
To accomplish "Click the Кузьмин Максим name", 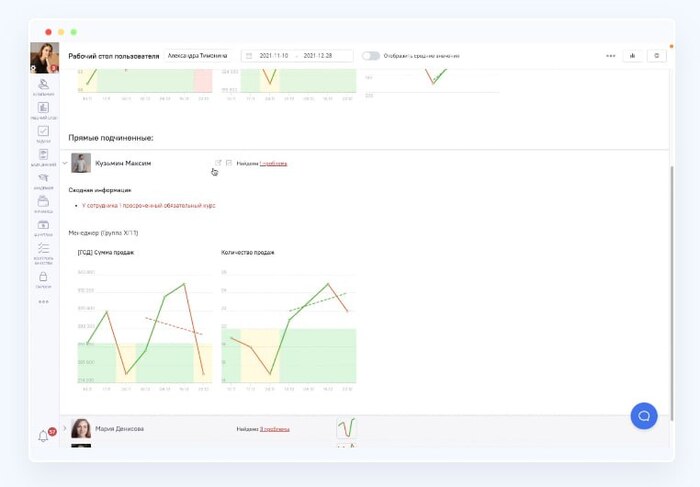I will (123, 163).
